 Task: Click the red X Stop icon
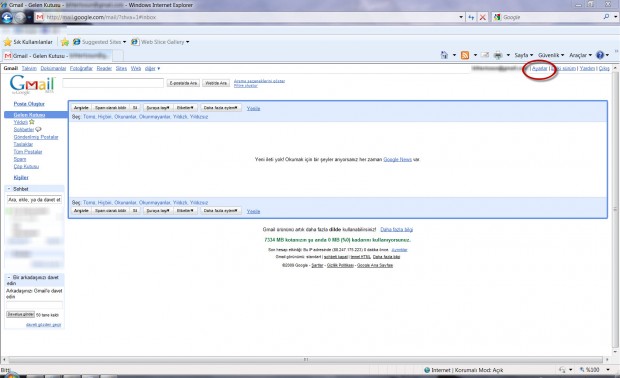click(483, 17)
